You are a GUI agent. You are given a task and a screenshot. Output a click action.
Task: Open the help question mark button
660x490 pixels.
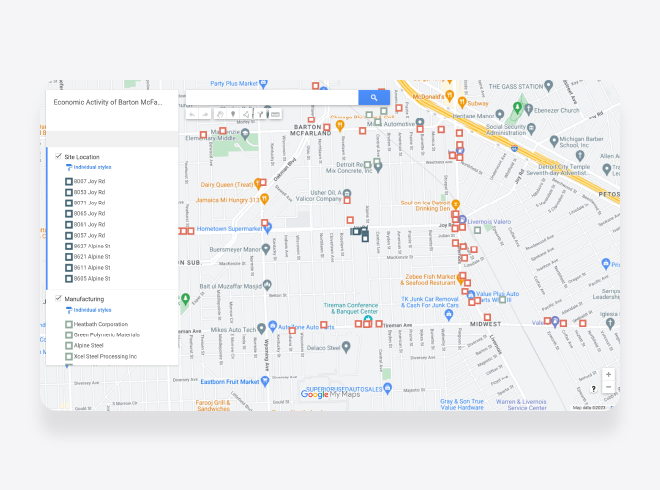[593, 389]
